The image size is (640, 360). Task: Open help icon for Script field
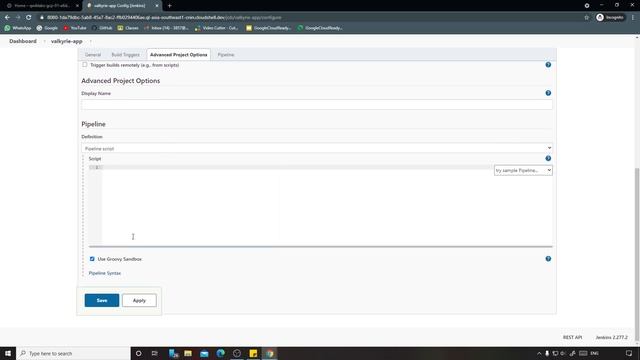pos(548,158)
